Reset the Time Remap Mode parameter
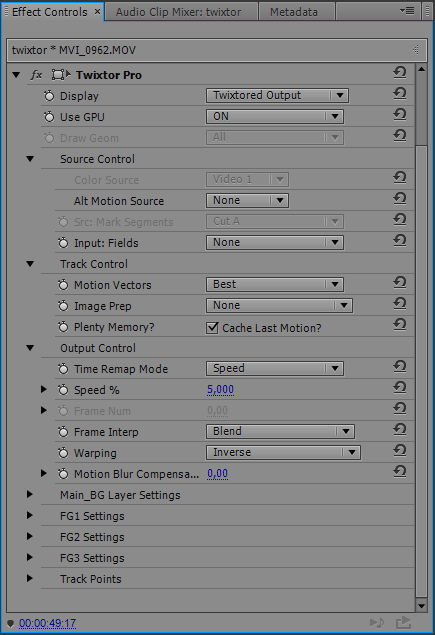 pyautogui.click(x=400, y=367)
